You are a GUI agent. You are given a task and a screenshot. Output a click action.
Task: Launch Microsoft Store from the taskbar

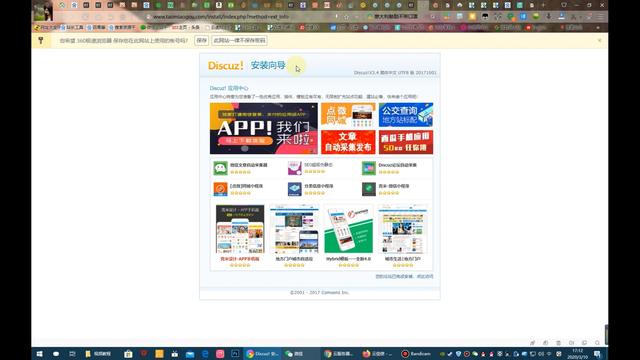tap(128, 354)
